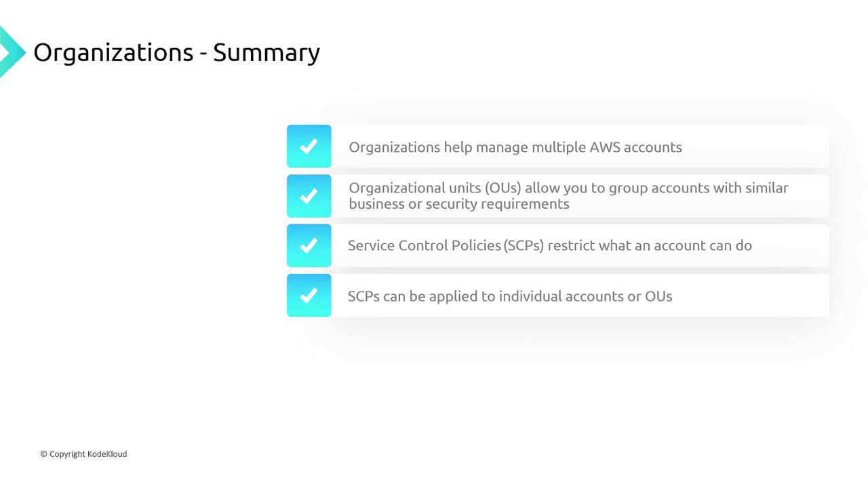Click the copyright symbol in the footer
Screen dimensions: 868x488
43,454
